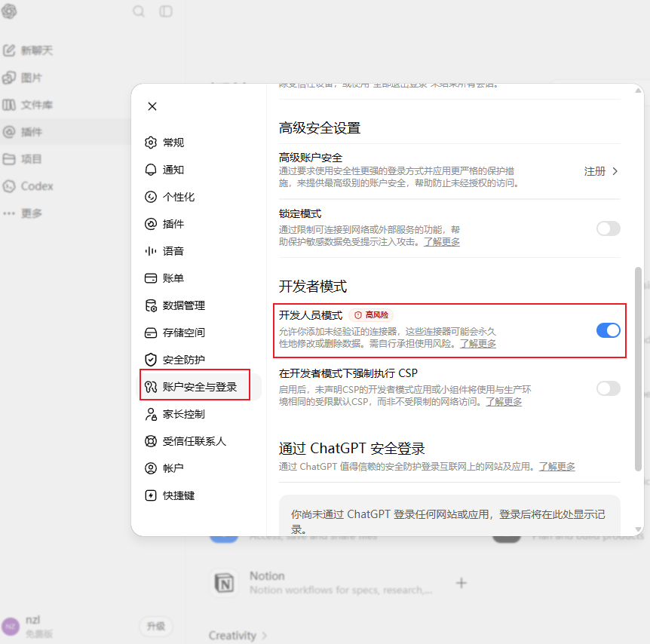Image resolution: width=650 pixels, height=644 pixels.
Task: Click the ChatGPT logo at top left
Action: [x=9, y=11]
